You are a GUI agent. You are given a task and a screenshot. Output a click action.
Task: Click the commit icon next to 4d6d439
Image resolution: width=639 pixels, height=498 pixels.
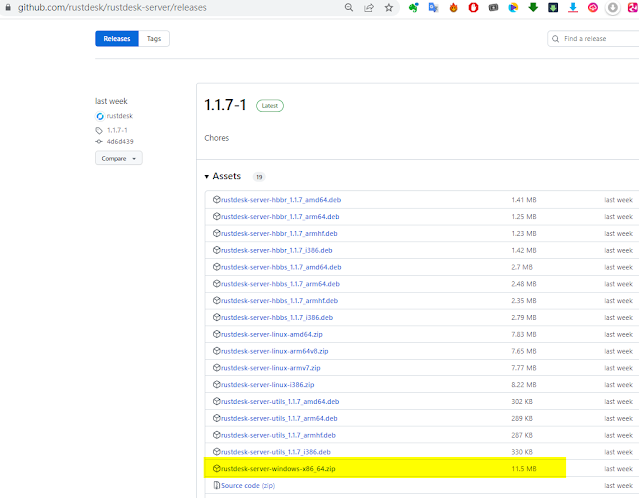pos(99,141)
